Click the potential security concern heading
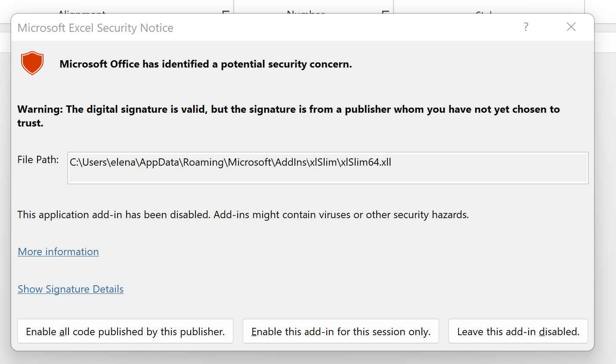 point(206,64)
